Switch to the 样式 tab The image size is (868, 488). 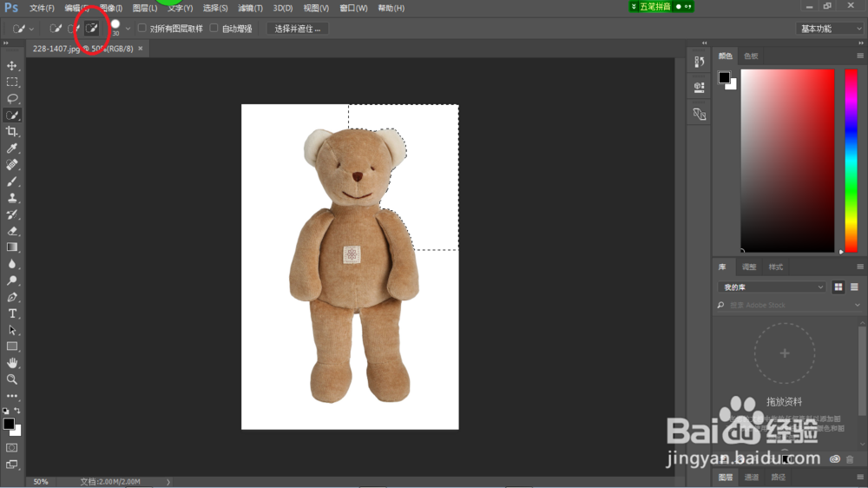pos(775,267)
